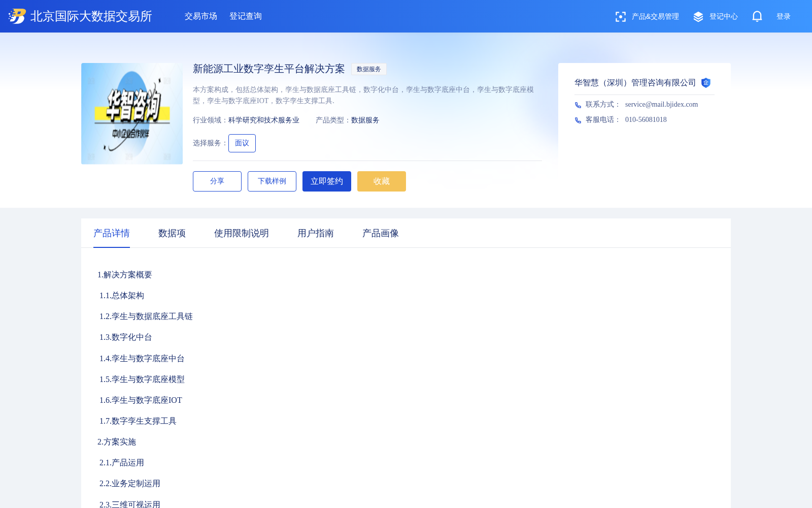This screenshot has height=508, width=812.
Task: Click the product title 新能源工业数字孪生平台解决方案
Action: [269, 69]
